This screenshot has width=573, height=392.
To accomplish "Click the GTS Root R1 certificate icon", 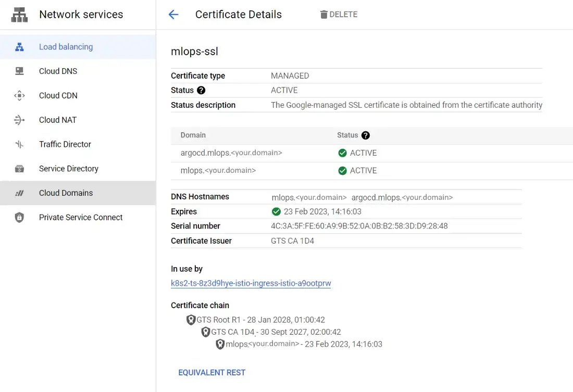I will tap(191, 320).
